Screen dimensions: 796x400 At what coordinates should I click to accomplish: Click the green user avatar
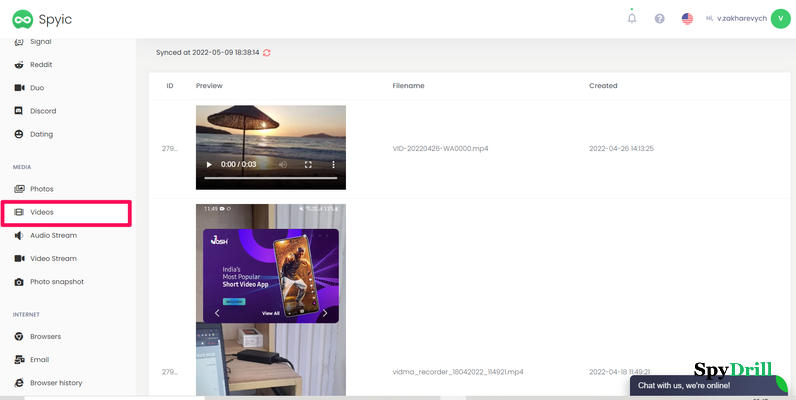coord(780,18)
